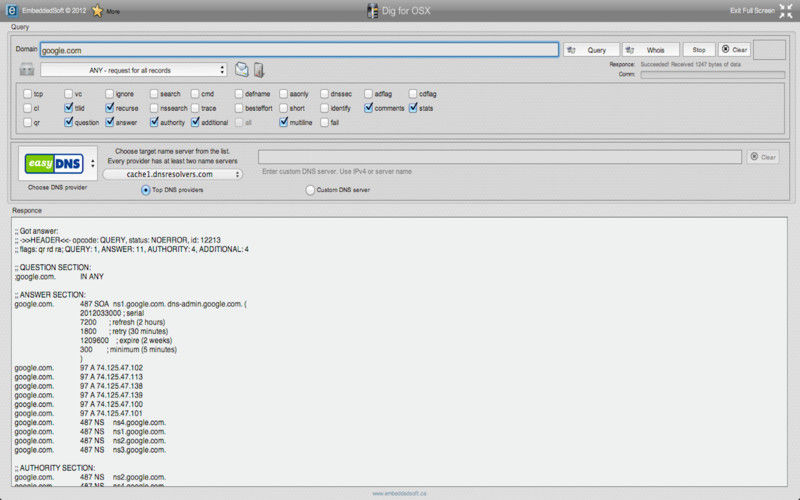Disable the authority checkbox
Viewport: 800px width, 500px height.
click(x=154, y=122)
